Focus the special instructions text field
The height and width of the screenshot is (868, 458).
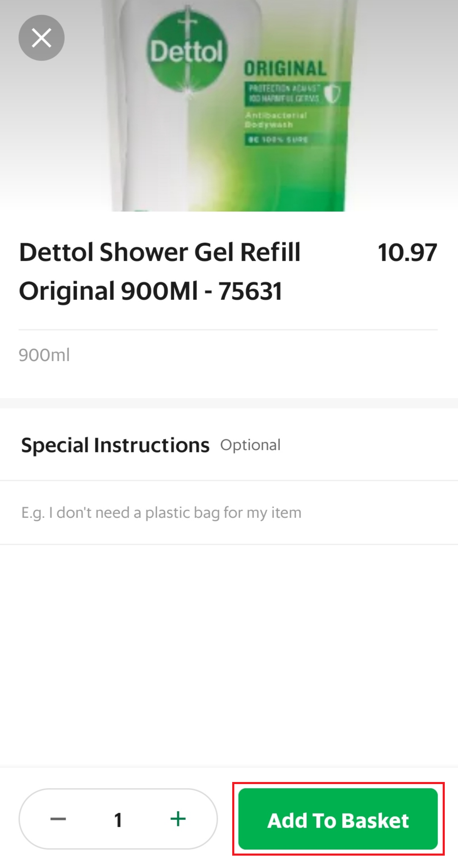[229, 512]
